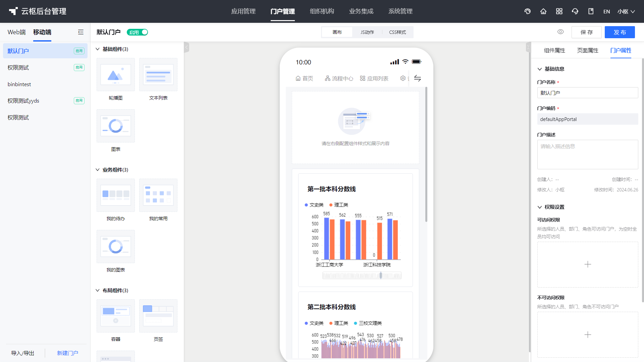
Task: Click the swap arrows icon in phone nav
Action: (417, 78)
